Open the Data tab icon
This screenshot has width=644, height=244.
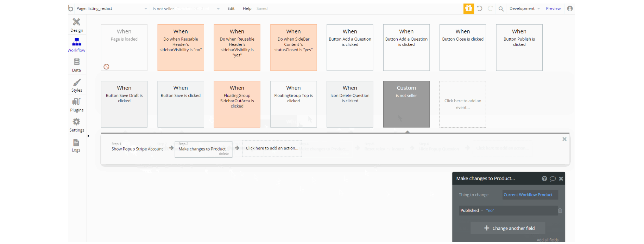pos(77,62)
